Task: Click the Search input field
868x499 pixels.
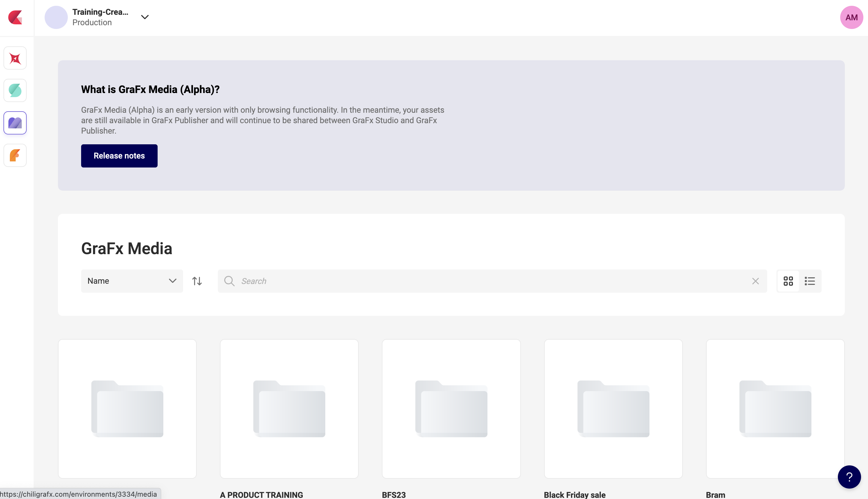Action: coord(492,281)
